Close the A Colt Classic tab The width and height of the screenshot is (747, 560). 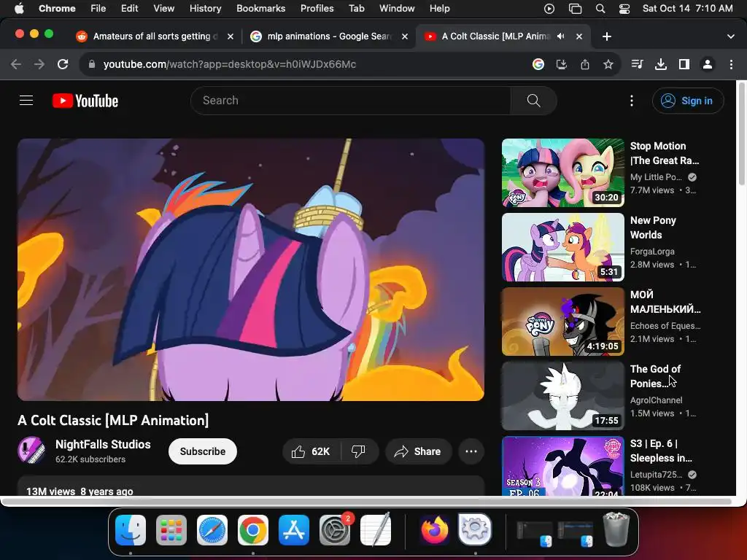(x=579, y=36)
